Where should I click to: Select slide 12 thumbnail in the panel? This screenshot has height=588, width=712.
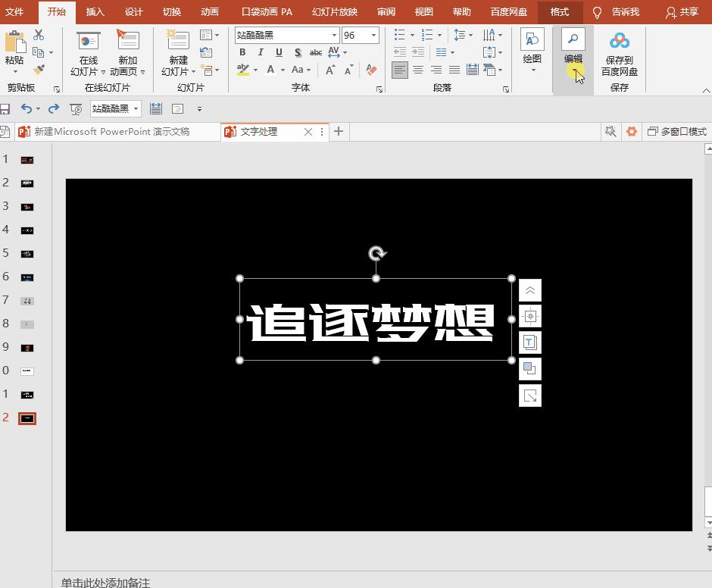27,418
